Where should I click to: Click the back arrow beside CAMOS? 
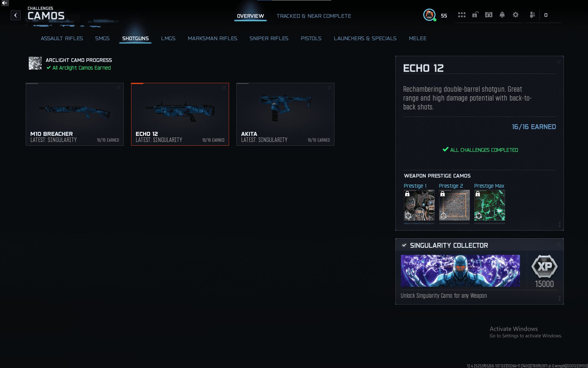[x=16, y=15]
